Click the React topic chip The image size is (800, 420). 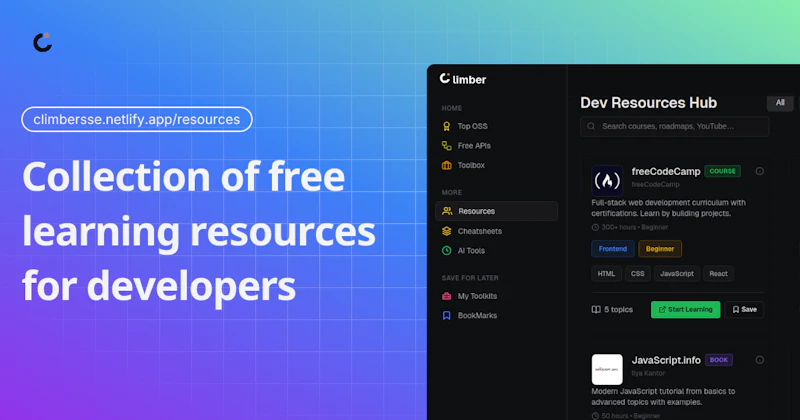(x=718, y=274)
